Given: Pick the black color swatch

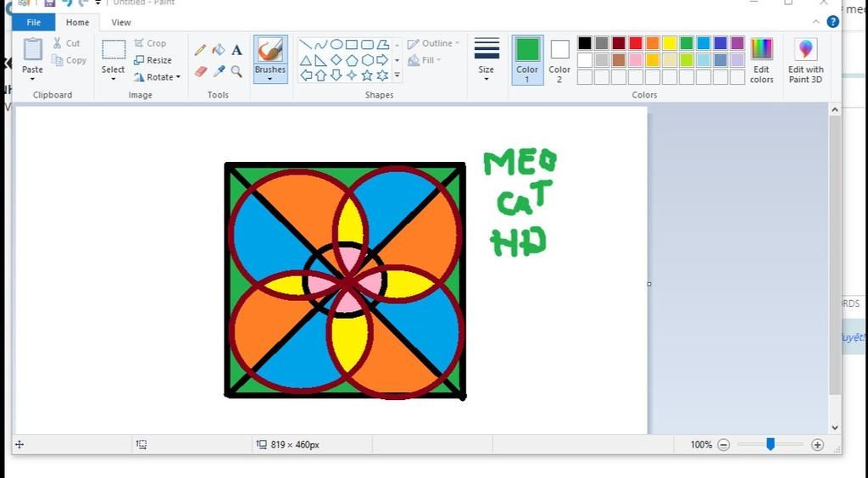Looking at the screenshot, I should tap(585, 43).
